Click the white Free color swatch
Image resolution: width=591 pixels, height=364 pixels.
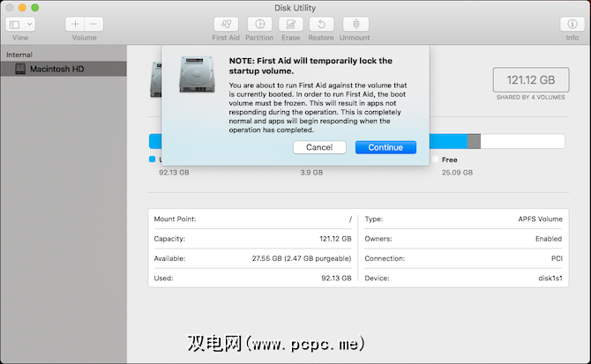435,160
